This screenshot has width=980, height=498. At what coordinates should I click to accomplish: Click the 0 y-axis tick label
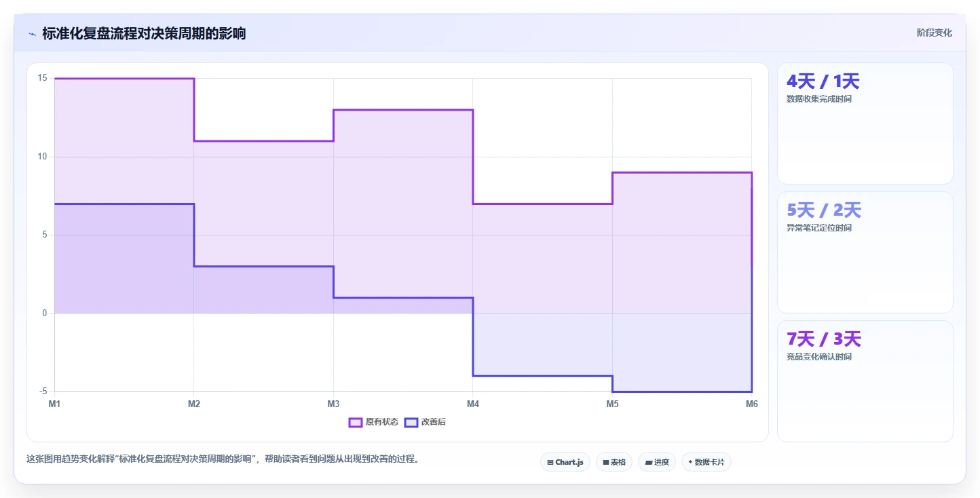pyautogui.click(x=45, y=313)
